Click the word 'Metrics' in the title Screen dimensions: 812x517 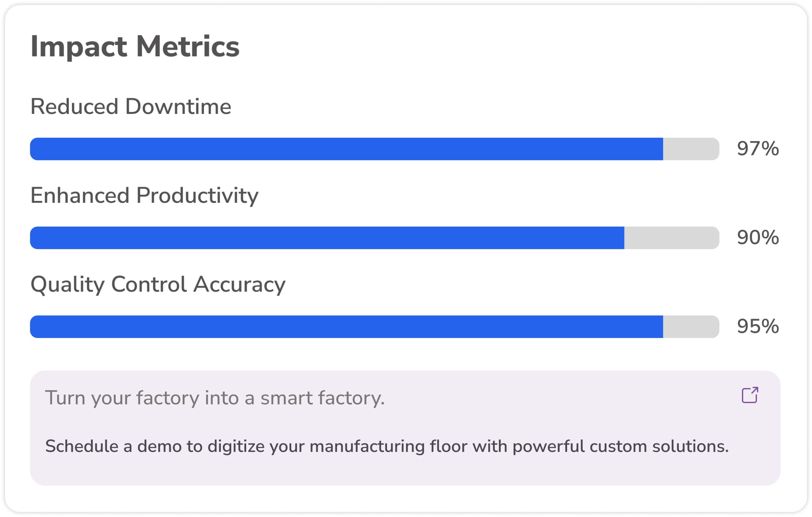(x=188, y=47)
